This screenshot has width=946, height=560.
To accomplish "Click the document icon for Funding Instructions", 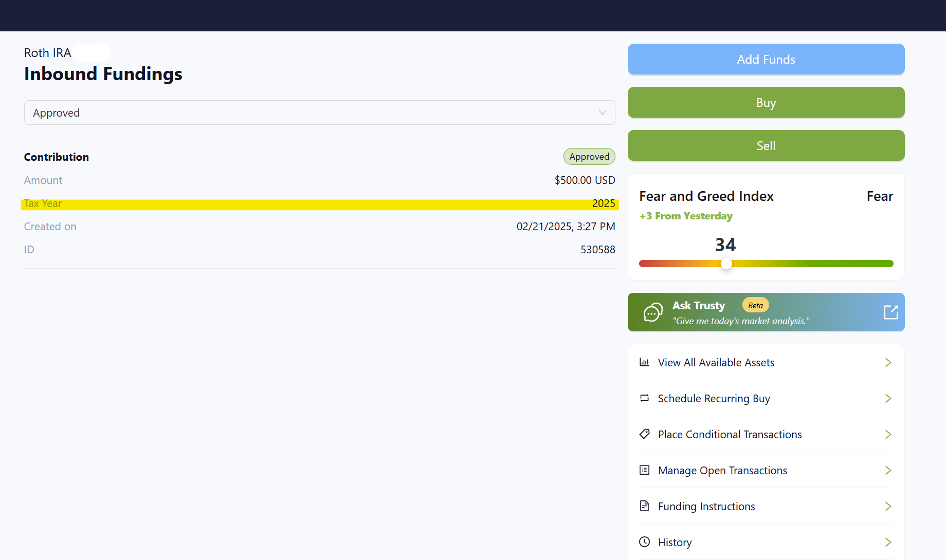I will pyautogui.click(x=644, y=506).
